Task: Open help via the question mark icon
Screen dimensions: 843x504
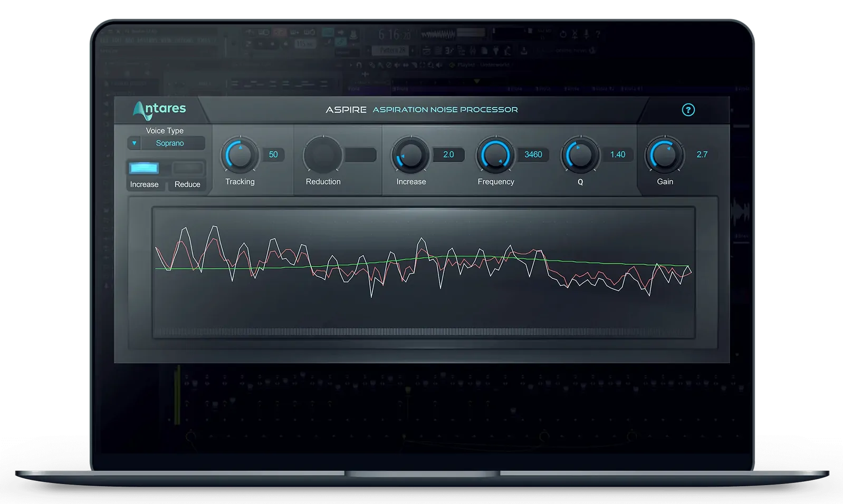Action: click(688, 110)
